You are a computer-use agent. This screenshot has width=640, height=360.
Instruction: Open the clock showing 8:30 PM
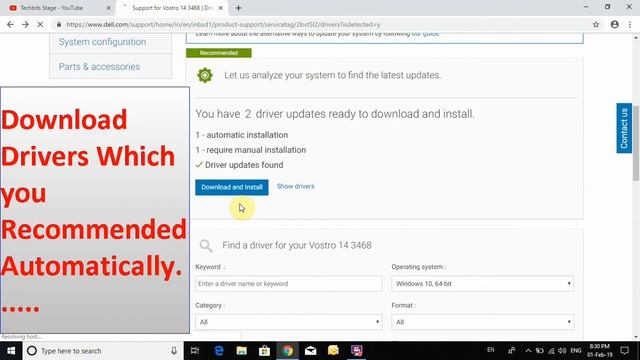click(600, 351)
